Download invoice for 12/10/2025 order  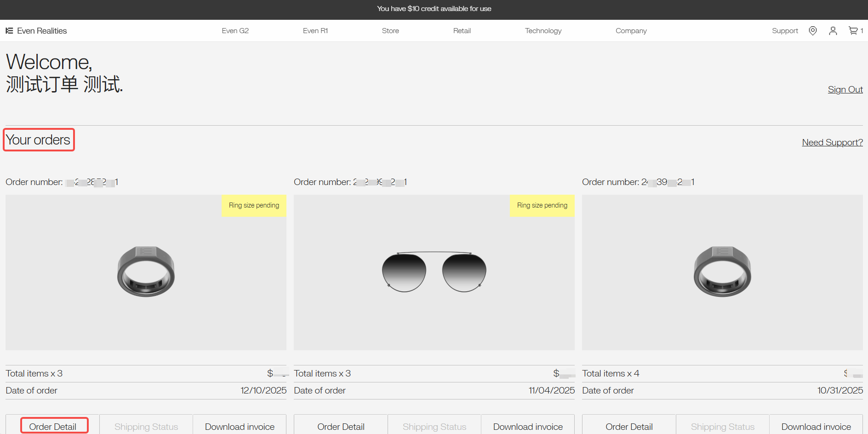240,427
